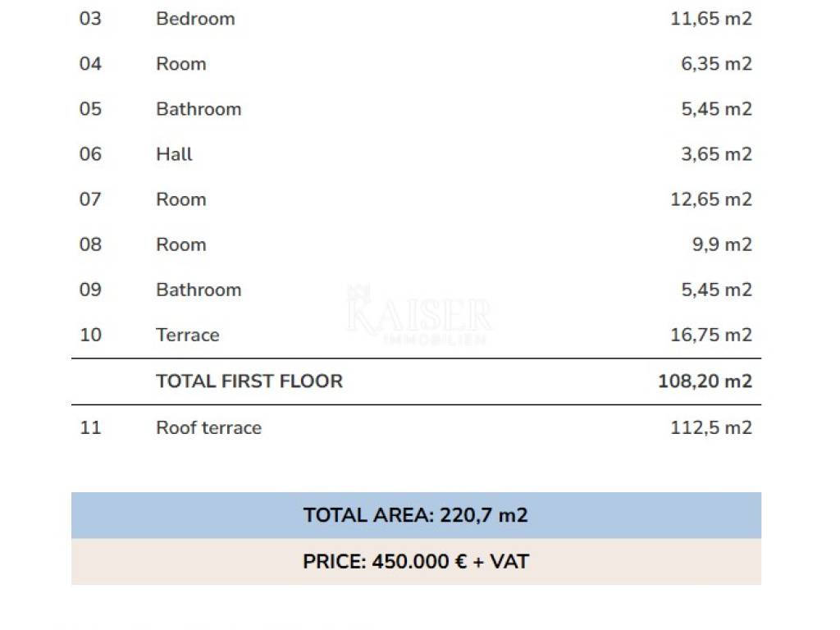This screenshot has height=630, width=840.
Task: Click the 3,65 m2 hall area value
Action: pyautogui.click(x=716, y=154)
